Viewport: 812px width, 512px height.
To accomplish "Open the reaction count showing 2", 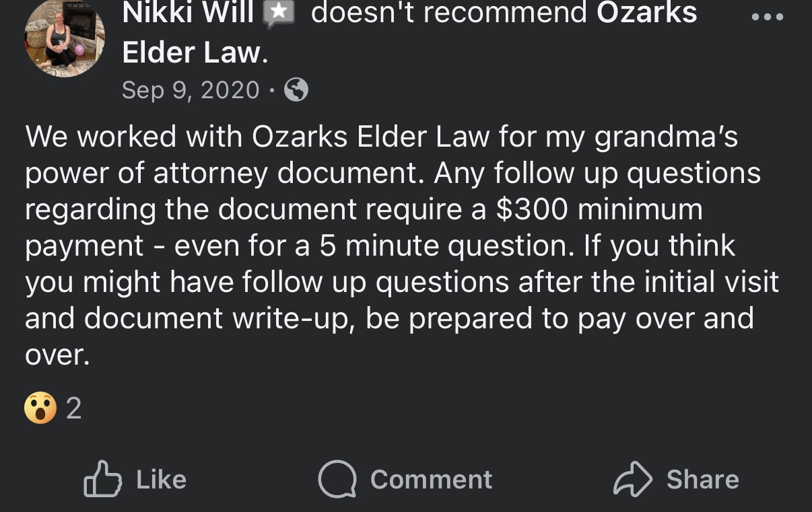I will tap(74, 408).
